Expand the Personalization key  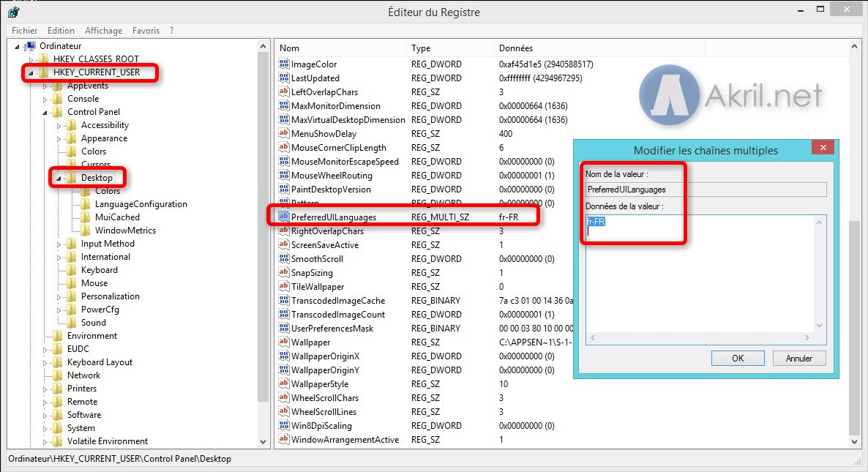point(59,296)
